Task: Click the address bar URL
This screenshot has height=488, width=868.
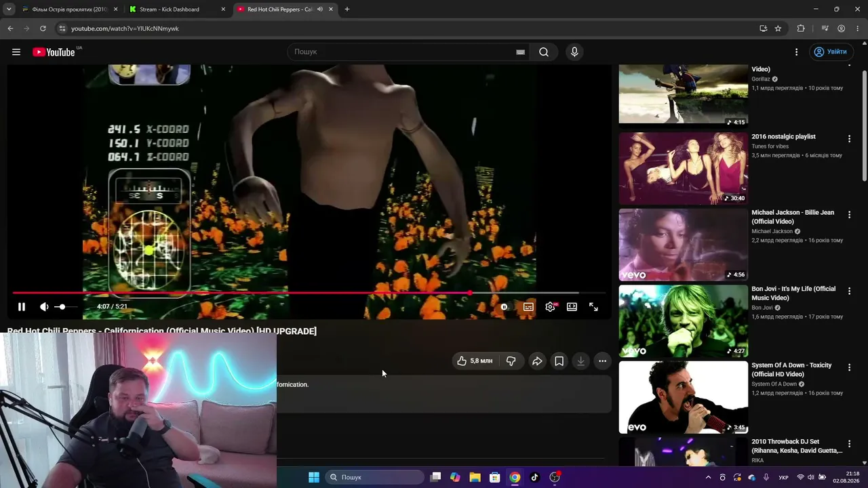Action: click(x=125, y=28)
